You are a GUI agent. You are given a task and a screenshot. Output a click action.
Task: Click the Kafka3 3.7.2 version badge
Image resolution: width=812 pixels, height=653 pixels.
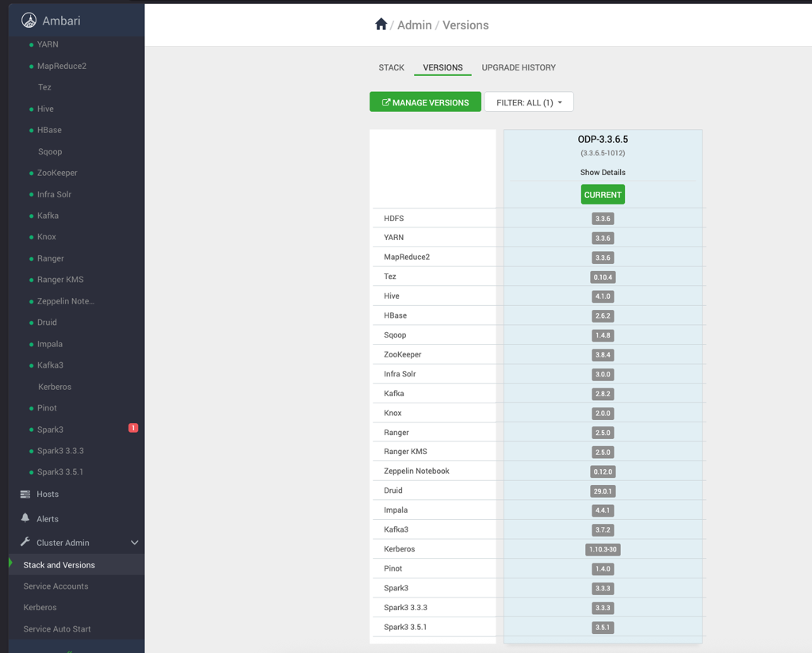point(603,530)
